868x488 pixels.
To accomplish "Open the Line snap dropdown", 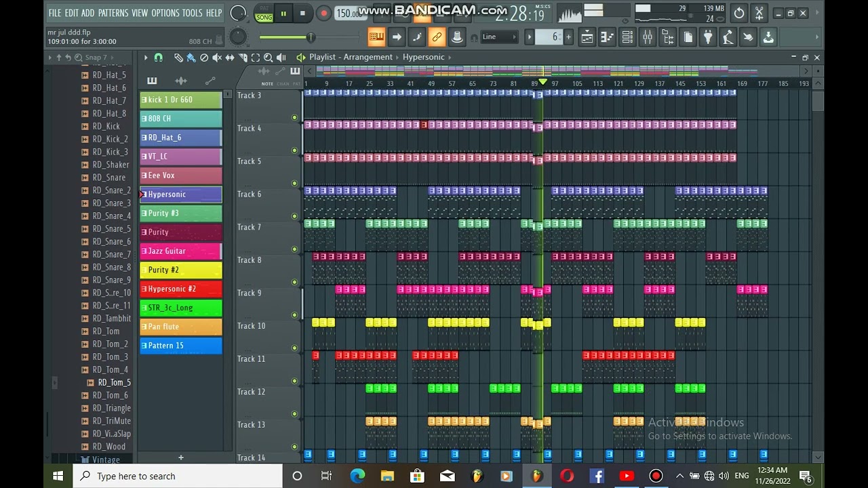I will coord(500,37).
